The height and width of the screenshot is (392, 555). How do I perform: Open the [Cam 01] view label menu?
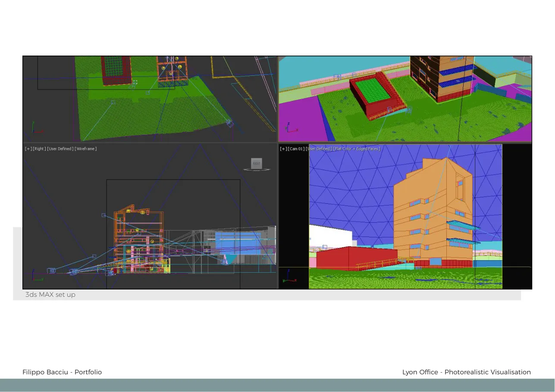[296, 149]
